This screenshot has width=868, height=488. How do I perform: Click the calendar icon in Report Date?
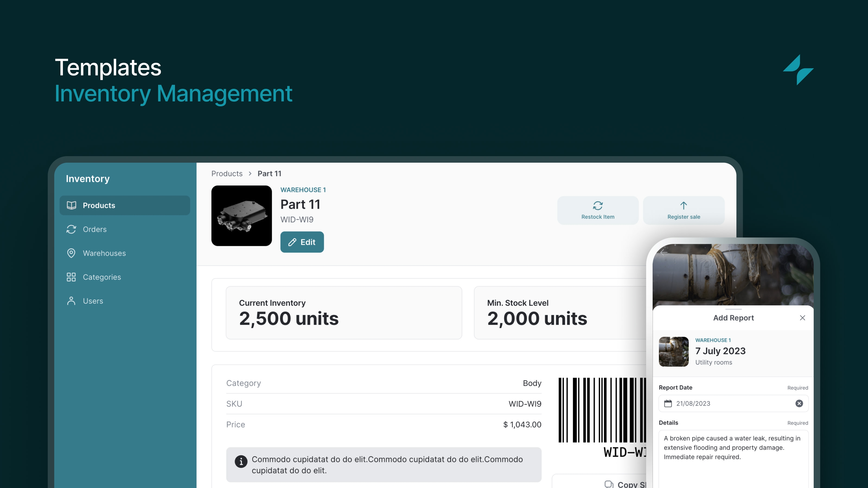tap(668, 403)
